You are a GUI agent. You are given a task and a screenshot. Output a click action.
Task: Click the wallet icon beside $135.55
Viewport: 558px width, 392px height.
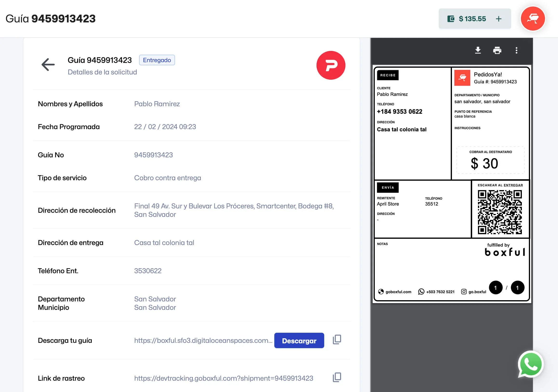[451, 19]
